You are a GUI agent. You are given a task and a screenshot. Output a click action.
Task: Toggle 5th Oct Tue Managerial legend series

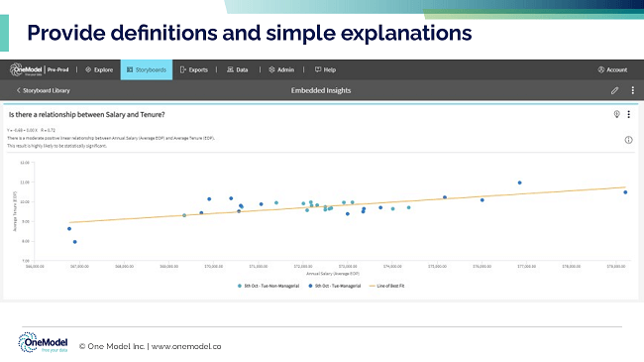(334, 286)
